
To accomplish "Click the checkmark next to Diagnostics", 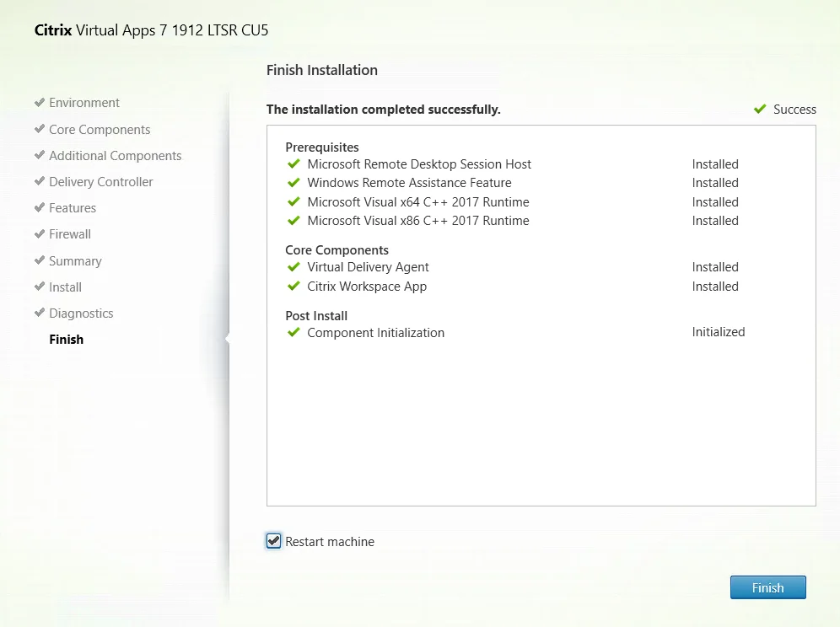I will tap(39, 312).
